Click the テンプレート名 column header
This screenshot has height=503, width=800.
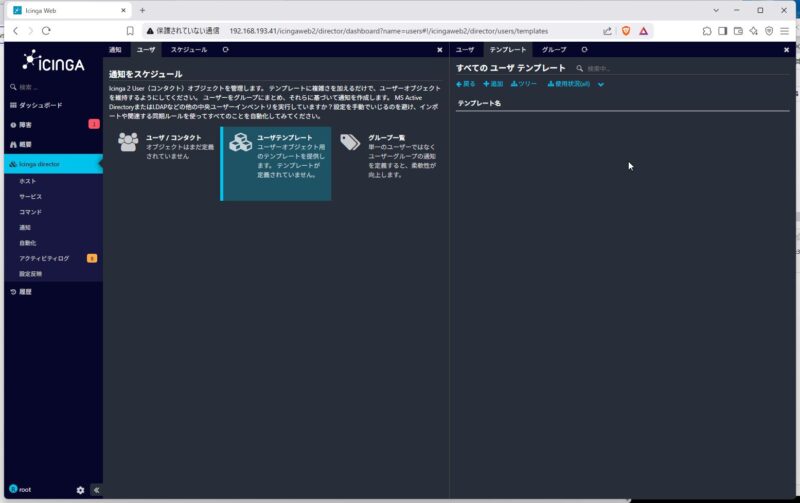click(479, 103)
